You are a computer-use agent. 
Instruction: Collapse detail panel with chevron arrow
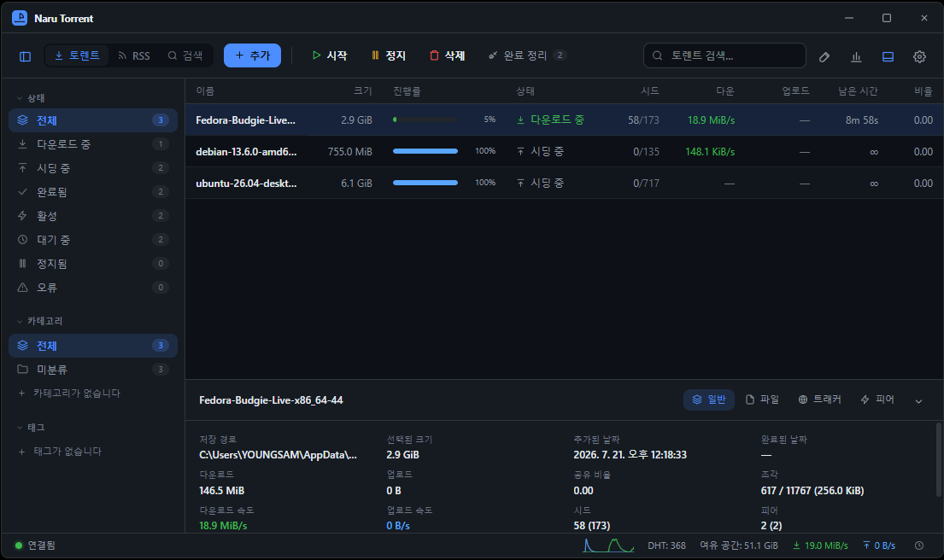(918, 400)
